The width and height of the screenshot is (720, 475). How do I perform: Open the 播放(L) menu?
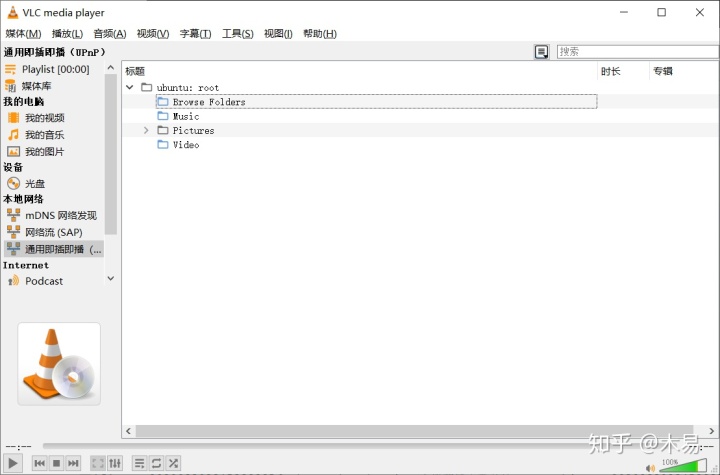(x=68, y=34)
